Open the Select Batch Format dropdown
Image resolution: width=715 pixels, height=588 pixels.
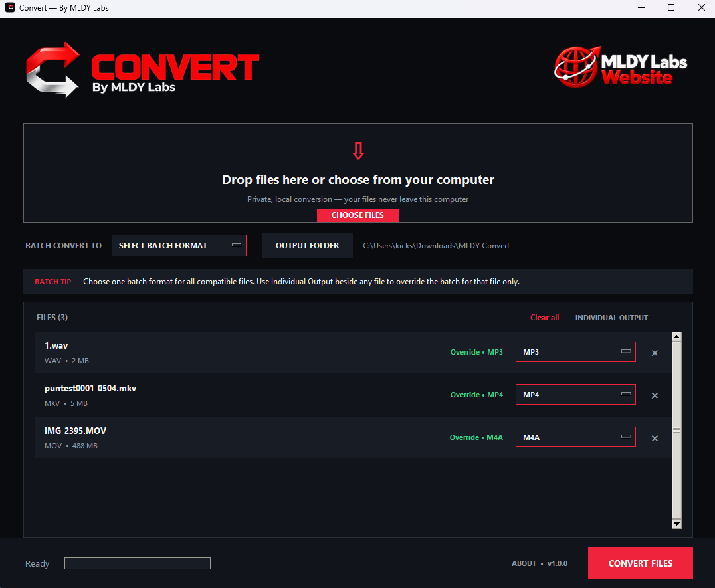179,245
